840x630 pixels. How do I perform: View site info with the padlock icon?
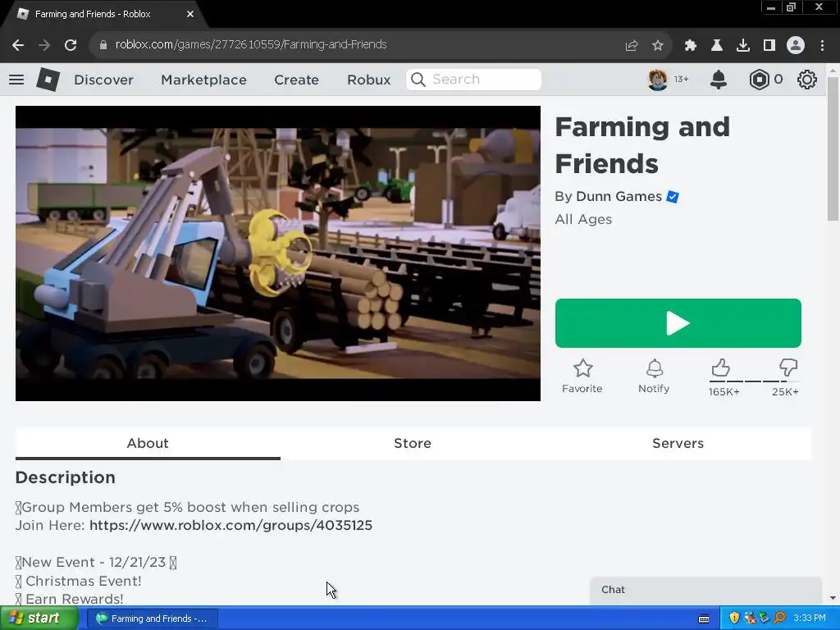[x=103, y=45]
